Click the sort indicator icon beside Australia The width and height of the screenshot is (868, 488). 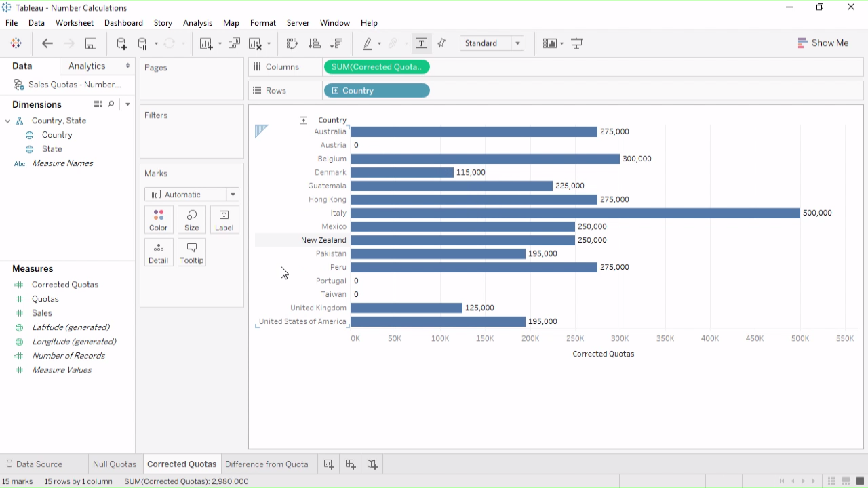click(262, 131)
